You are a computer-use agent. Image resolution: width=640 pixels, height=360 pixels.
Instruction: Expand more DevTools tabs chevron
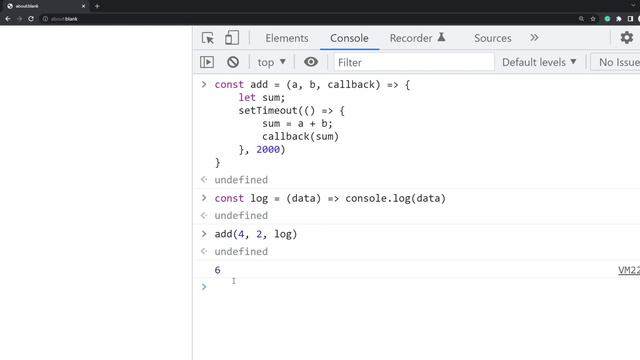(x=534, y=38)
